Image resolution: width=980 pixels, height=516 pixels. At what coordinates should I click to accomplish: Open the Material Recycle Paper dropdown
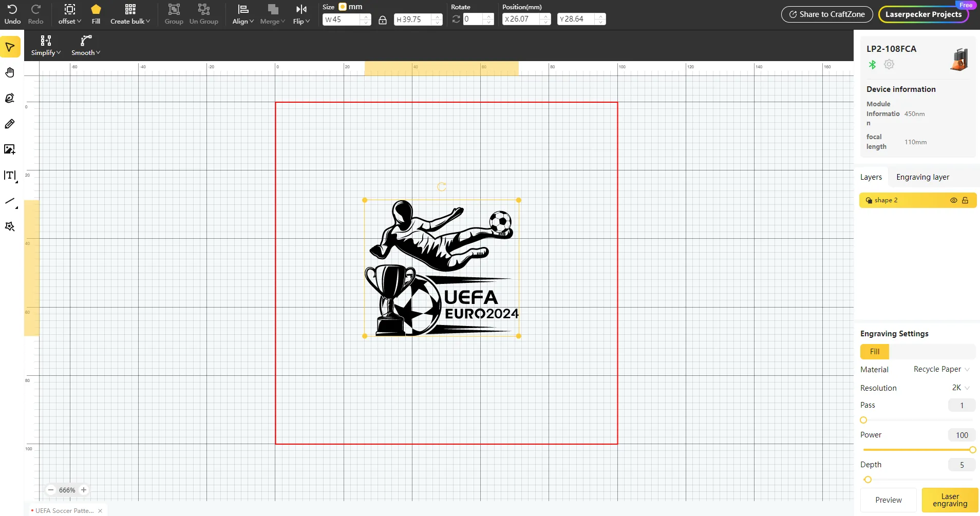point(941,369)
